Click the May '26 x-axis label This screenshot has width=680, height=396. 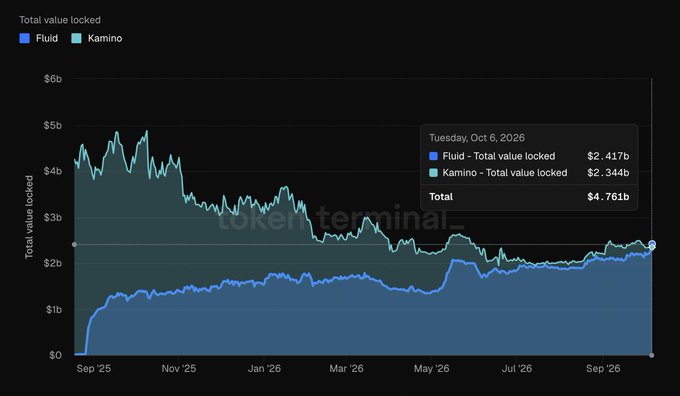tap(432, 369)
